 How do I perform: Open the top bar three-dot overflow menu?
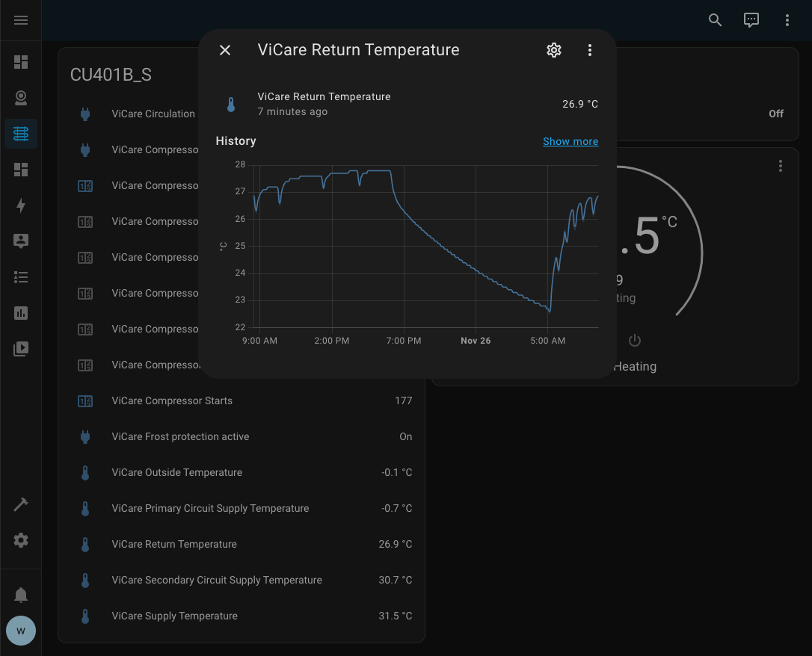[x=787, y=20]
